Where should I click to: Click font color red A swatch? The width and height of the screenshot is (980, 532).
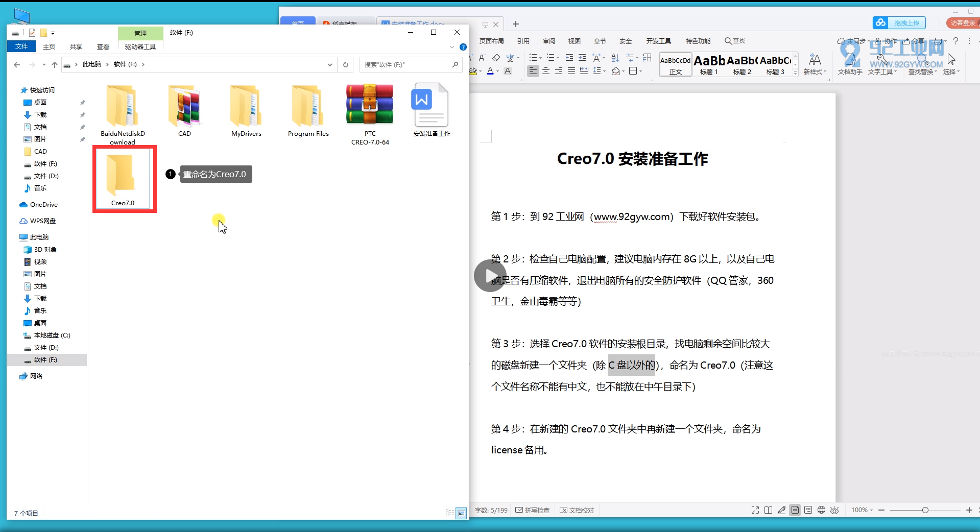click(x=490, y=71)
